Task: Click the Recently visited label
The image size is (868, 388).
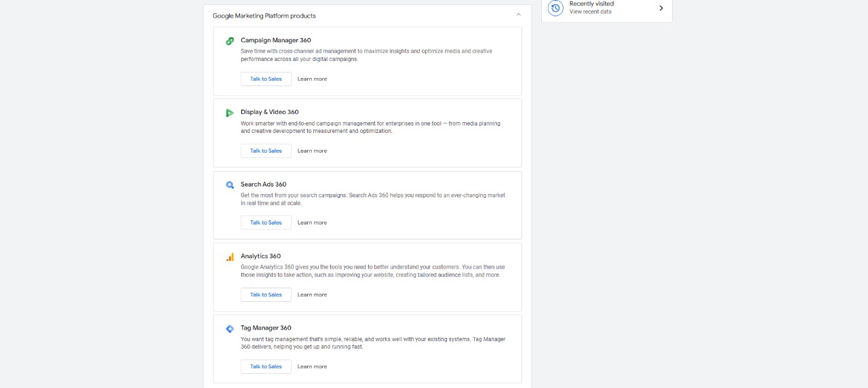Action: tap(591, 4)
